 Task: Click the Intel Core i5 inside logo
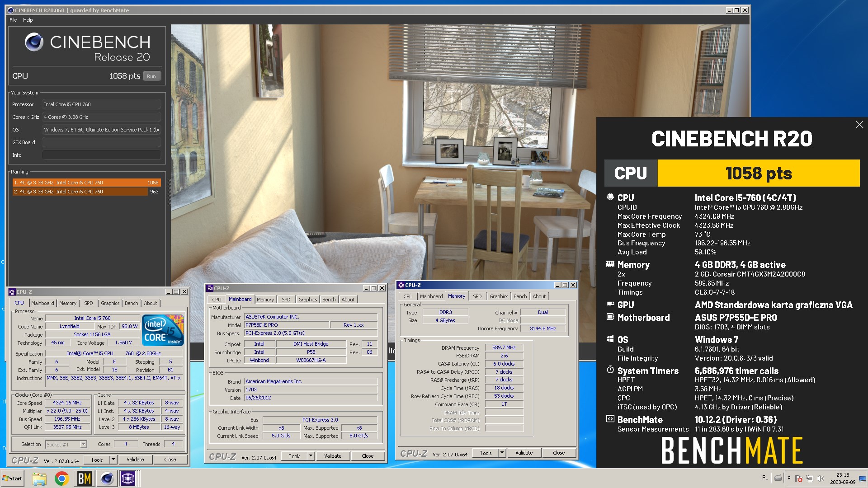(x=163, y=330)
